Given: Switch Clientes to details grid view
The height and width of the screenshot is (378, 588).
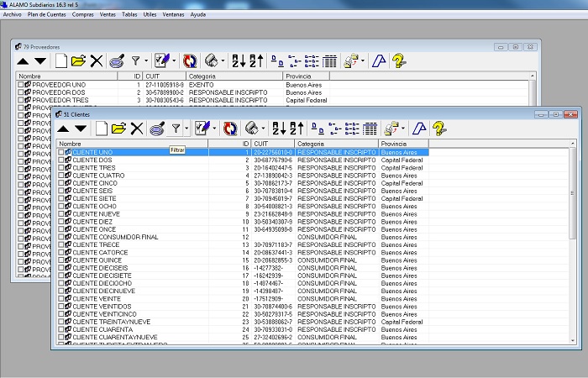Looking at the screenshot, I should pos(370,129).
